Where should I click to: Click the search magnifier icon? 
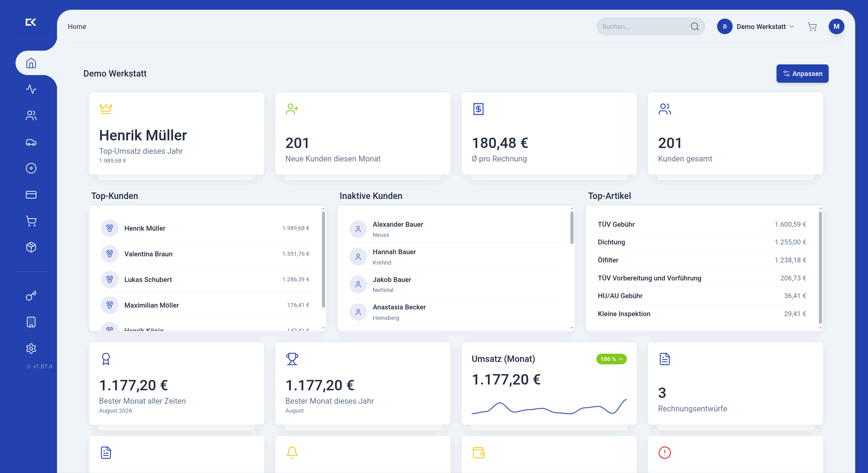tap(695, 27)
